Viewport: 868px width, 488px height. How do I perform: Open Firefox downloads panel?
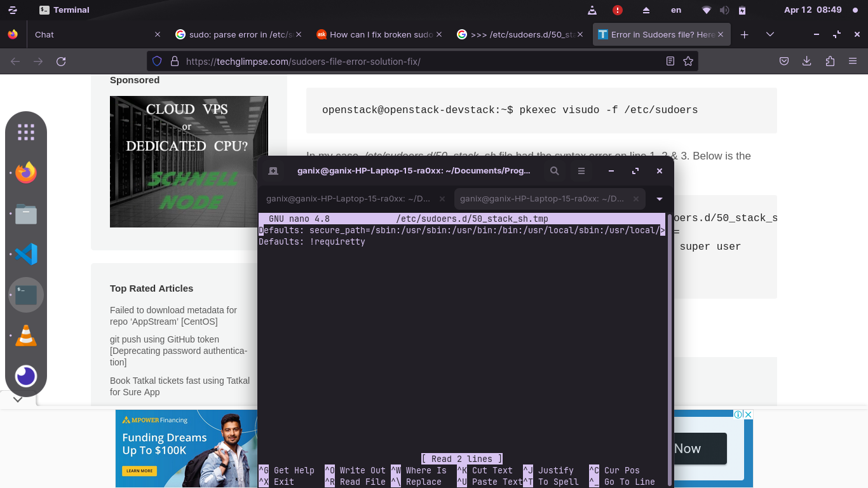click(806, 61)
